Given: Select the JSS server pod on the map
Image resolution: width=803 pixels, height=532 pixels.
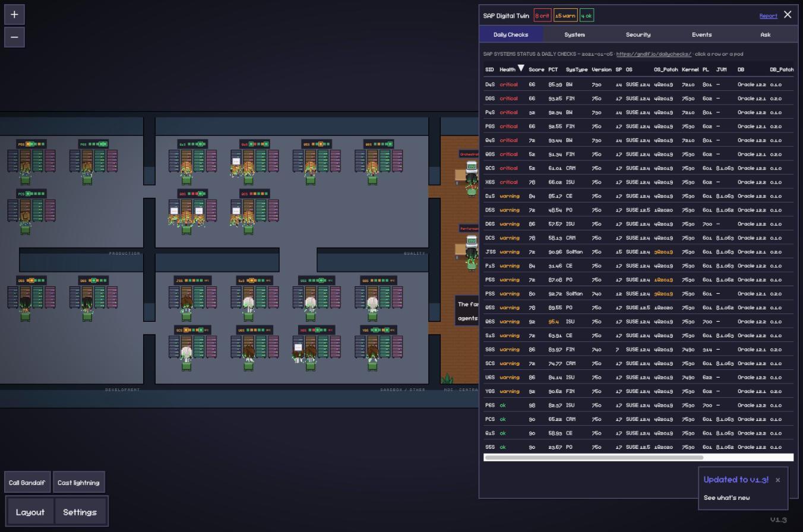Looking at the screenshot, I should coord(192,297).
